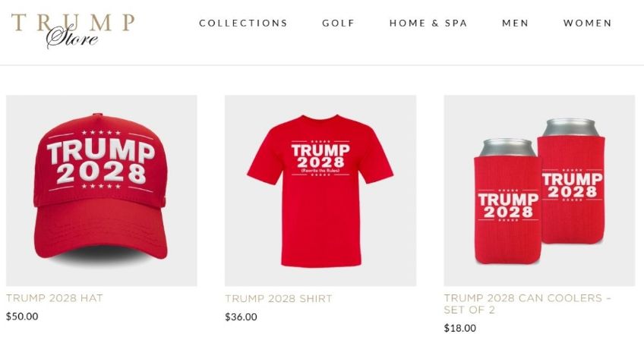
Task: Click the Trump 2028 Shirt title link
Action: click(x=279, y=298)
